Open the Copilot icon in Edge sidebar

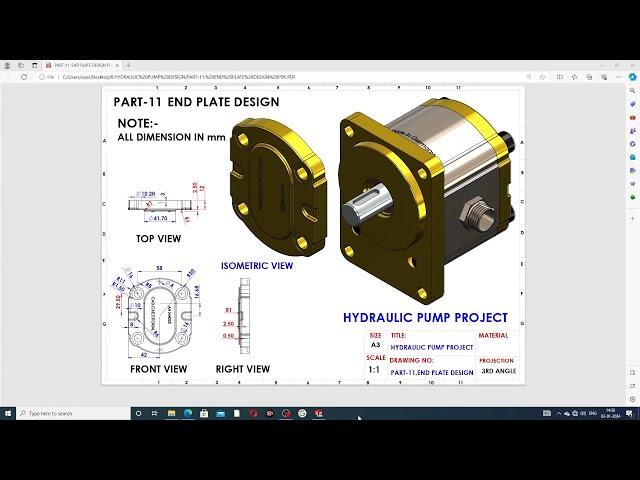pos(633,76)
